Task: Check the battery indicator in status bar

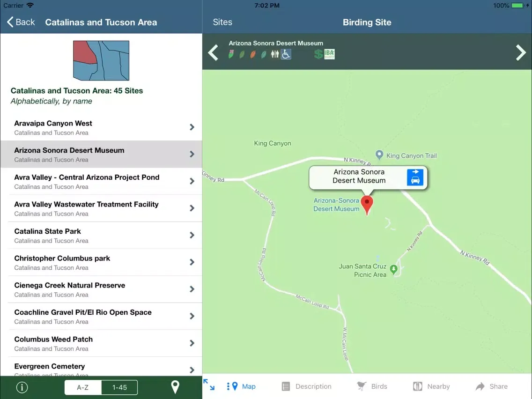Action: 517,6
